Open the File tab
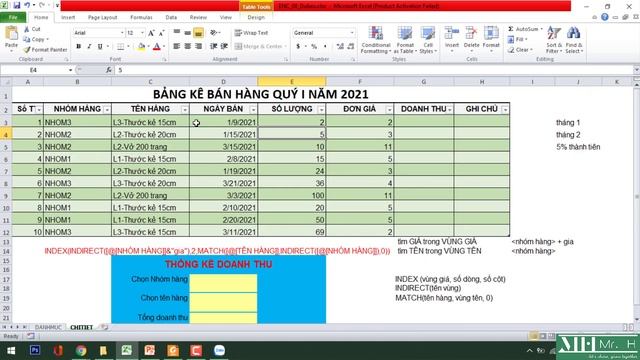The width and height of the screenshot is (640, 360). coord(13,18)
